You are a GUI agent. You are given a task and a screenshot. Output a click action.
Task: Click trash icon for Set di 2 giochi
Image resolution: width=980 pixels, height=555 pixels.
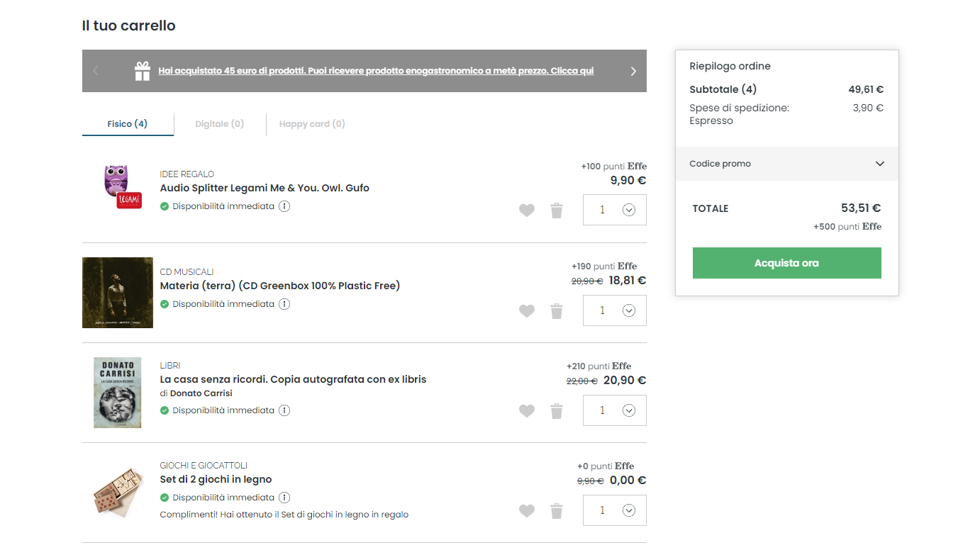[557, 510]
